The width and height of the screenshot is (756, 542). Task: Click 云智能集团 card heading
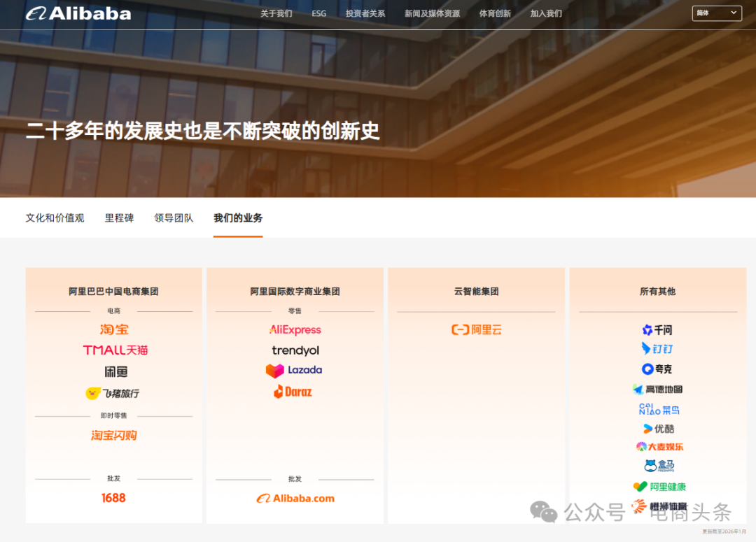click(x=477, y=292)
